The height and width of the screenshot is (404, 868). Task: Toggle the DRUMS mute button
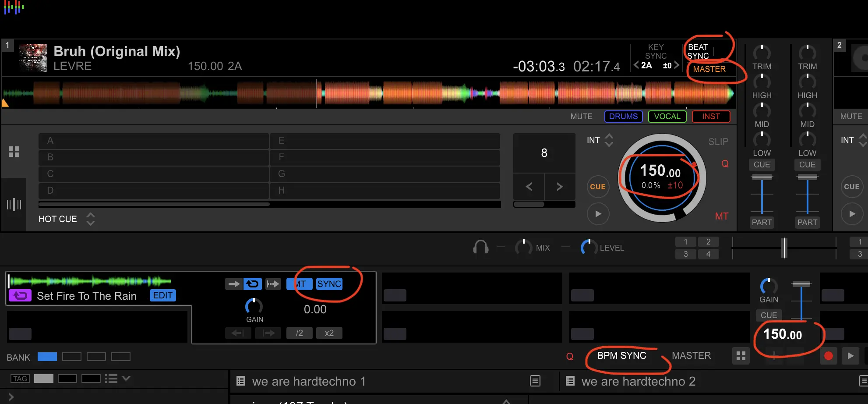pyautogui.click(x=623, y=117)
